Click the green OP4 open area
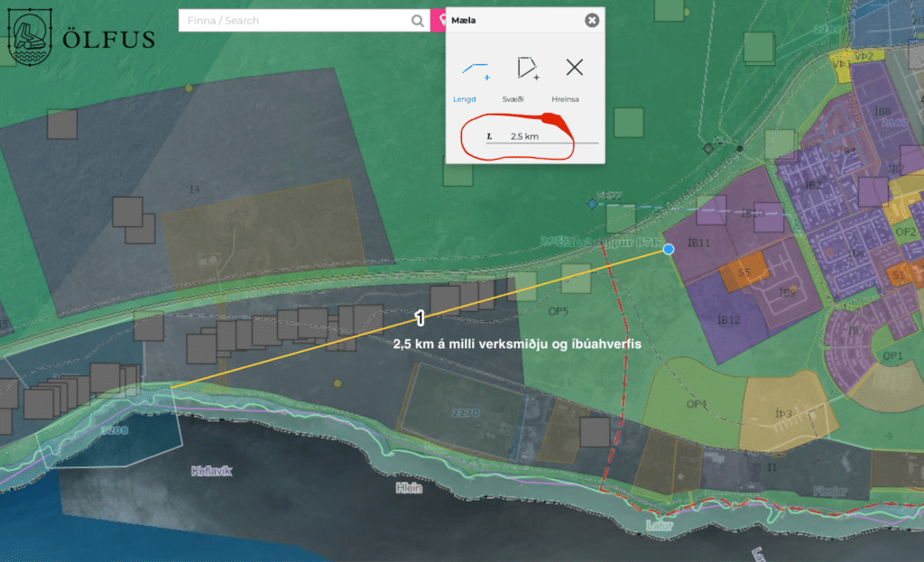 click(x=696, y=403)
